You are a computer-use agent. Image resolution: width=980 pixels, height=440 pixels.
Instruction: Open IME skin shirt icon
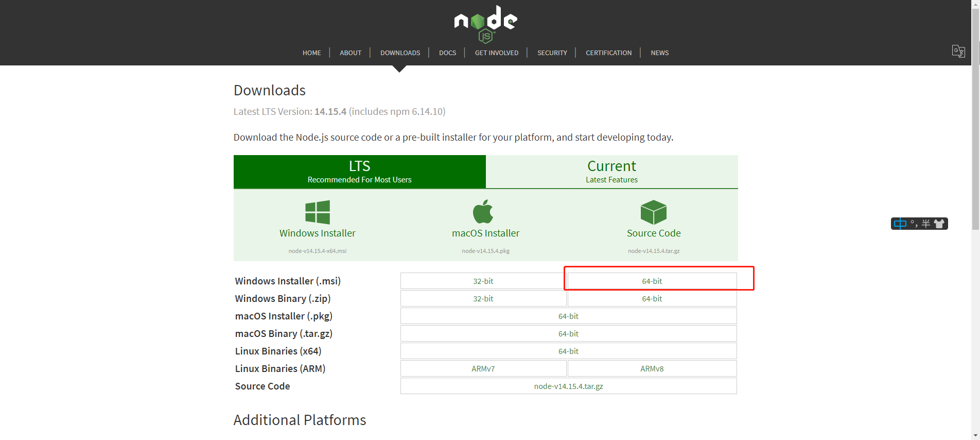pyautogui.click(x=939, y=224)
